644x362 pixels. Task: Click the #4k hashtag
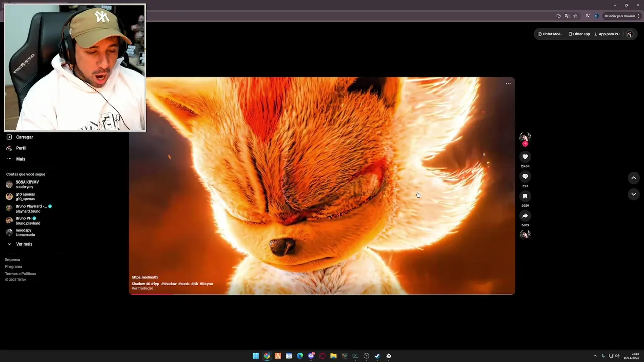pos(194,284)
